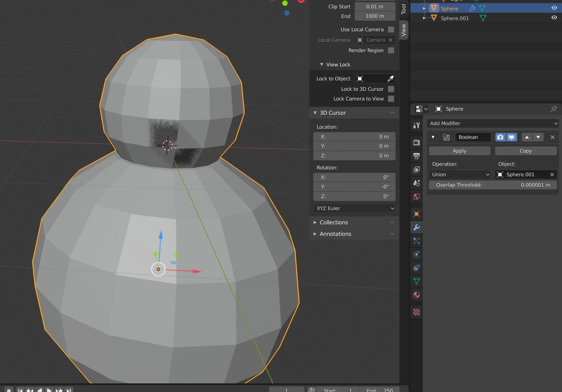Open the Union operation dropdown

(460, 175)
